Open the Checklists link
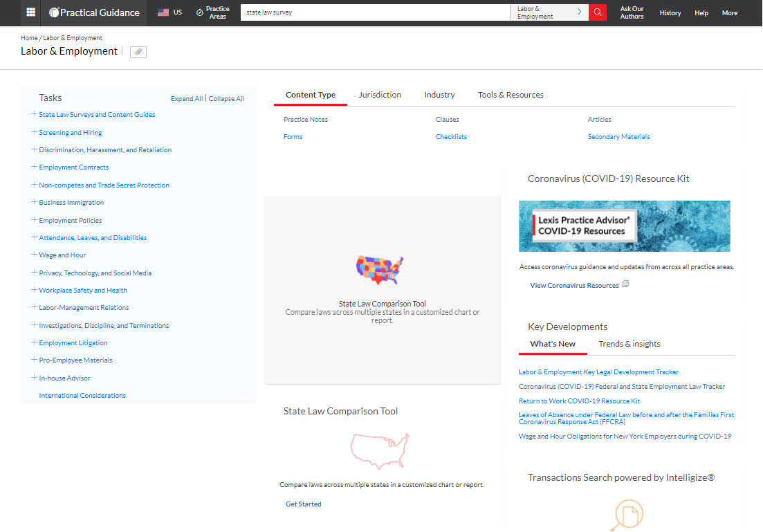 click(x=451, y=137)
